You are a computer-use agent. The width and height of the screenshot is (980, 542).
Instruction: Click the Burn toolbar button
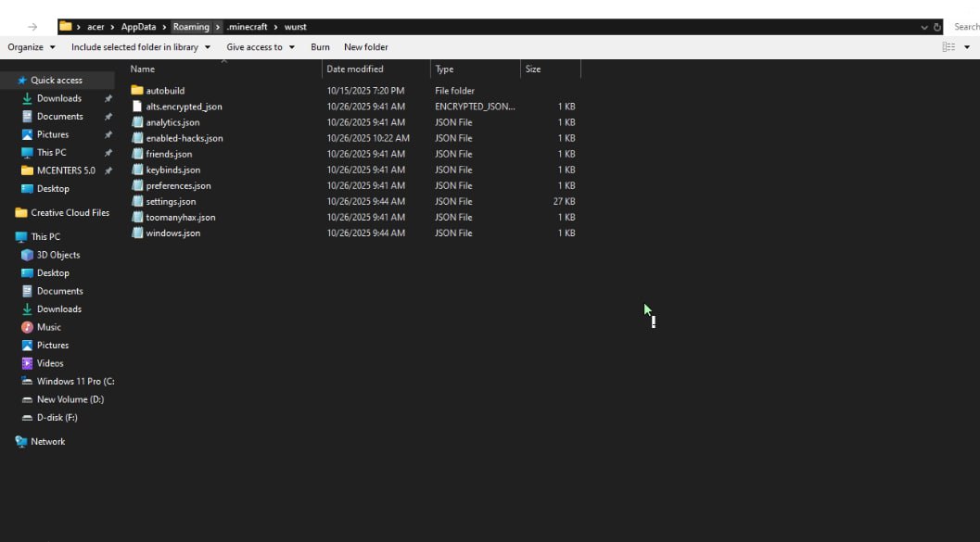[320, 47]
